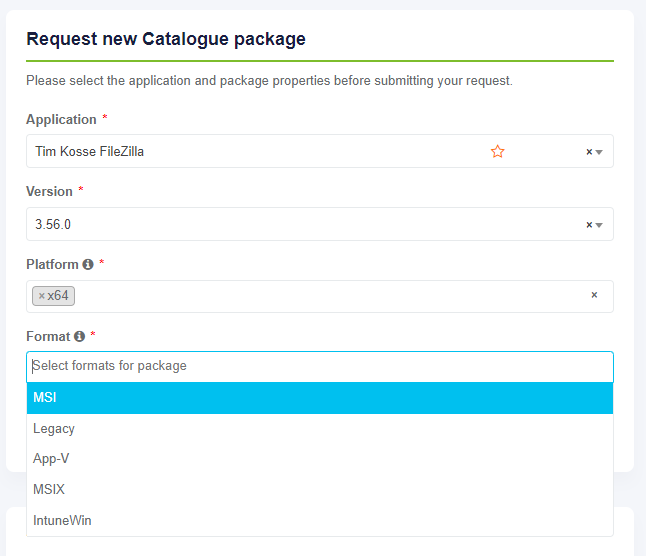The height and width of the screenshot is (556, 646).
Task: Open the Tim Kosse FileZilla application combo box
Action: pos(250,152)
